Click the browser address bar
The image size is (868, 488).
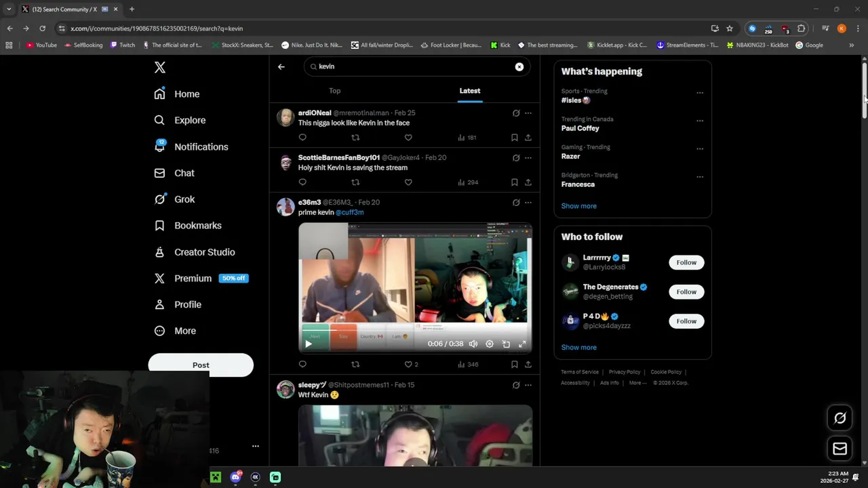pyautogui.click(x=383, y=28)
